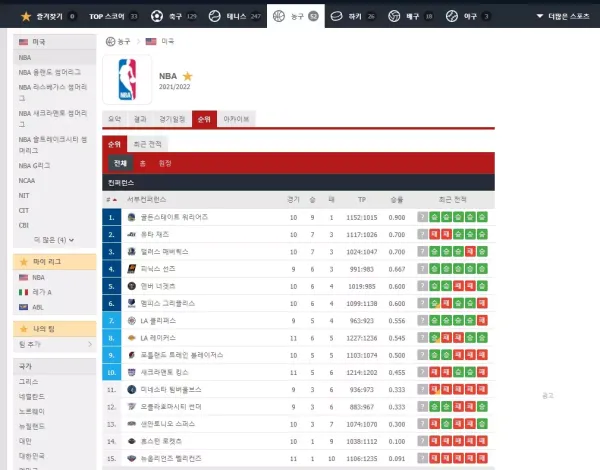Expand the 더 많은 (4) list in the sidebar
This screenshot has width=600, height=470.
coord(54,240)
